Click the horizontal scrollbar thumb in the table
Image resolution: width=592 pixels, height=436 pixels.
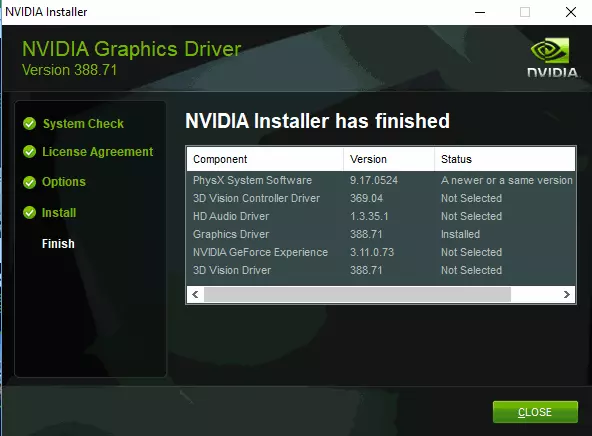(357, 294)
